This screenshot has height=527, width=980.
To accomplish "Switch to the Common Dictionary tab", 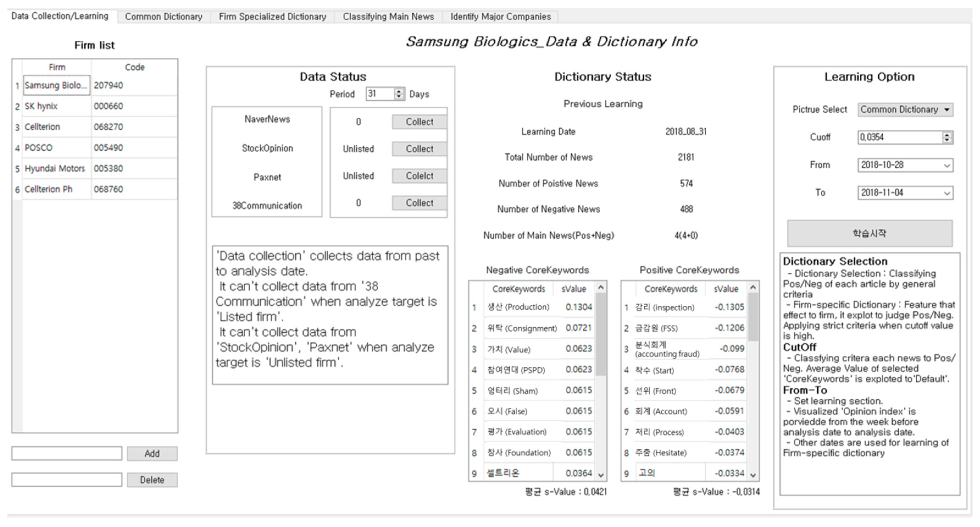I will tap(164, 17).
